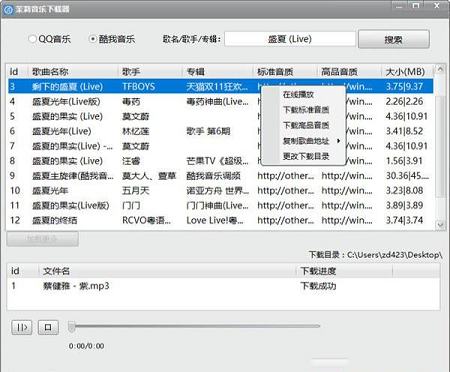The height and width of the screenshot is (372, 450).
Task: Click the 搜索 button
Action: 393,40
